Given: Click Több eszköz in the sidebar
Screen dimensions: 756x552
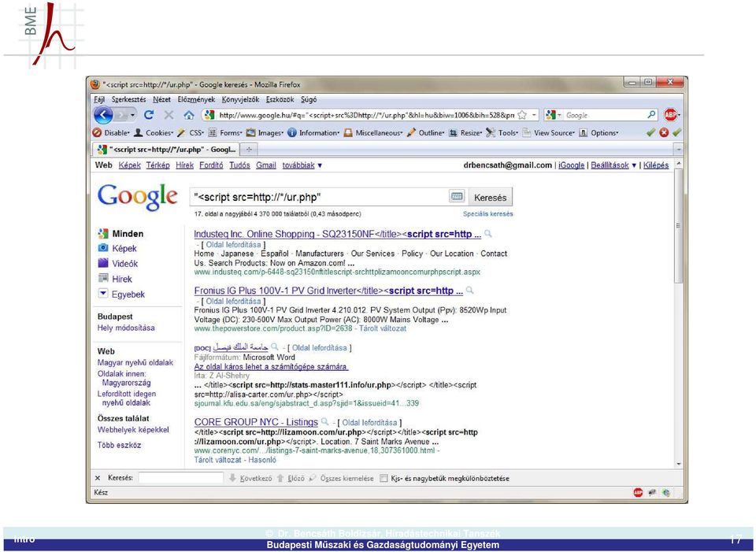Looking at the screenshot, I should point(119,445).
